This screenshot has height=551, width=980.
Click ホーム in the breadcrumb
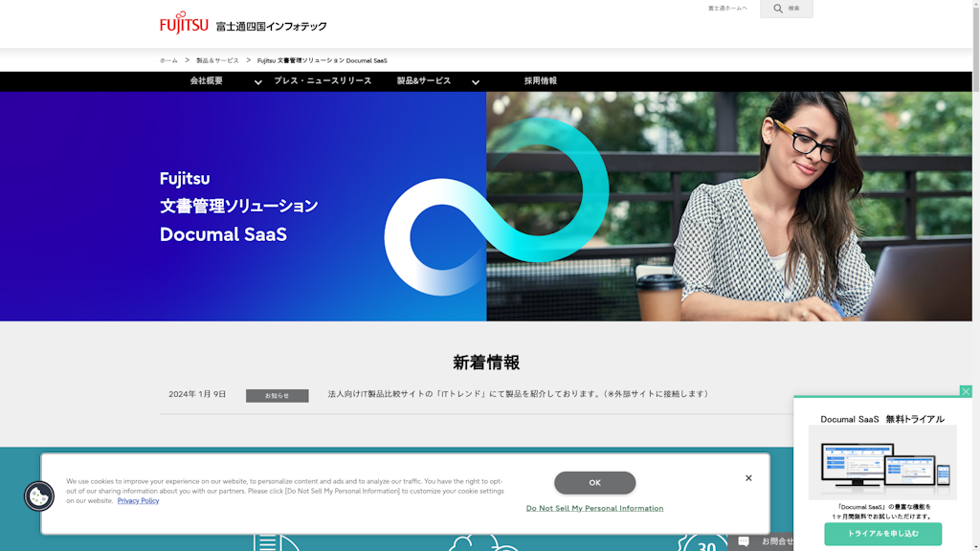[x=168, y=60]
